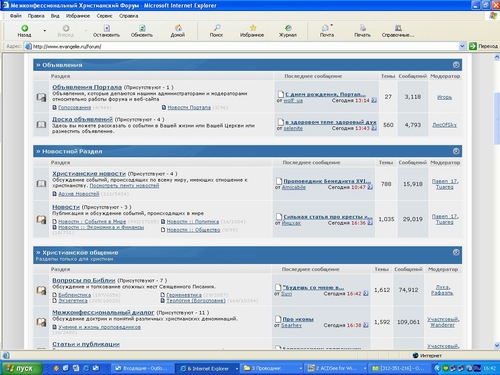Image resolution: width=500 pixels, height=375 pixels.
Task: Open the Back button history dropdown arrow
Action: point(45,31)
